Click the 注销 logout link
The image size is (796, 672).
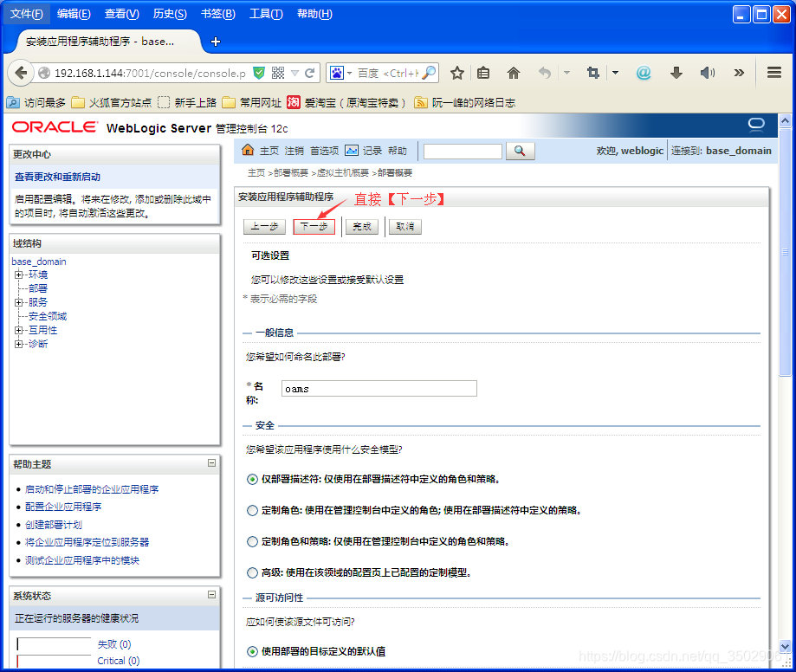tap(294, 151)
